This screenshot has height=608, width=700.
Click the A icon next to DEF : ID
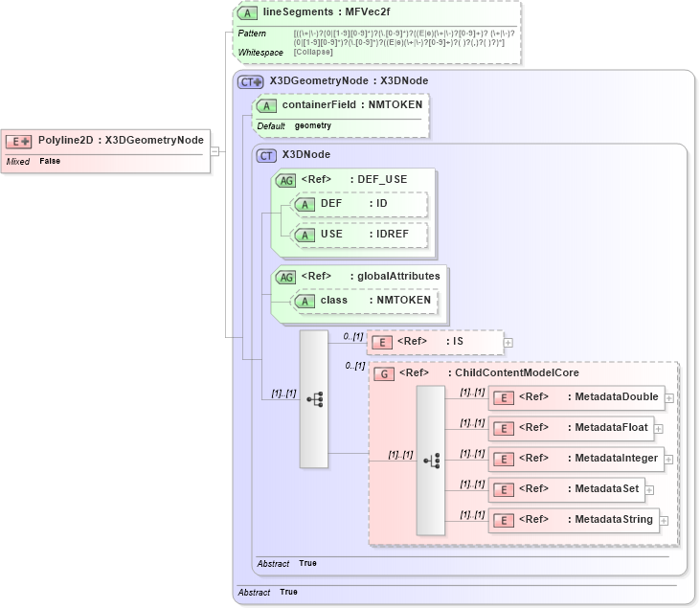[x=305, y=205]
